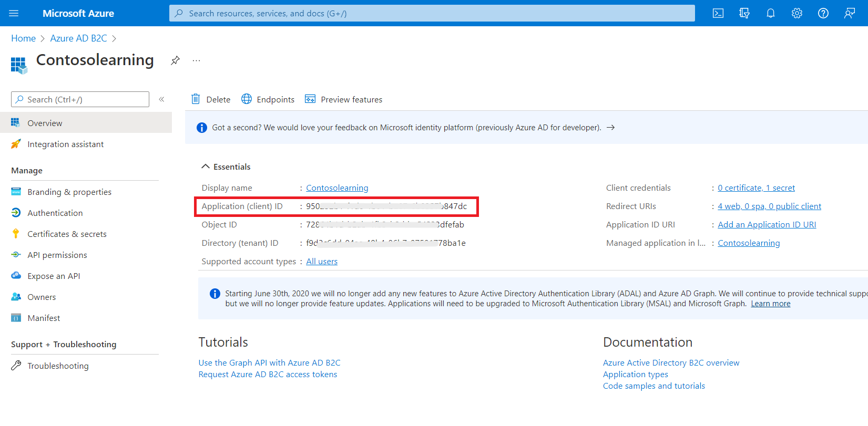The image size is (868, 426).
Task: Click Add an Application ID URI
Action: (x=767, y=225)
